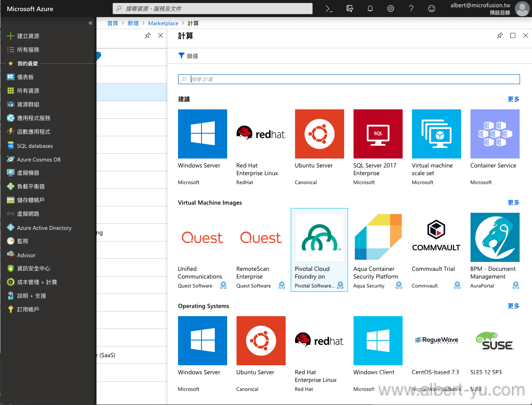This screenshot has height=405, width=532.
Task: Select Quest Unified Communications tile
Action: (x=202, y=250)
